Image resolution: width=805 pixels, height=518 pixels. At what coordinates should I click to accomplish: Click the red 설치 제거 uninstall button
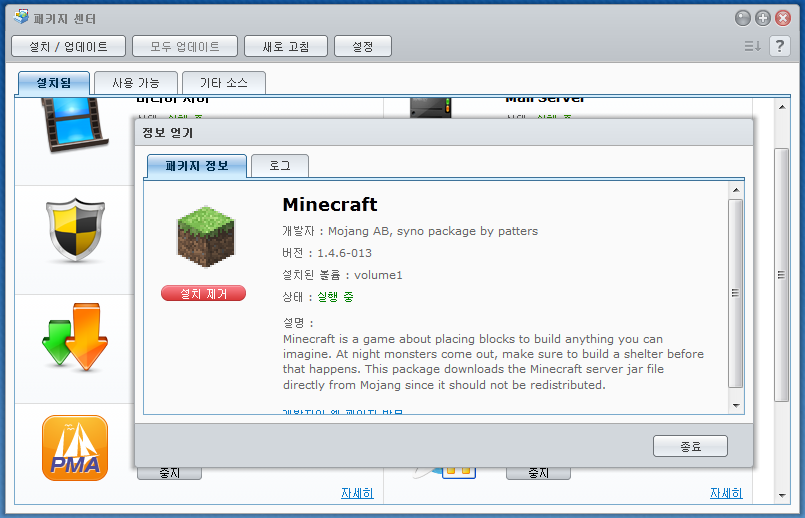[x=203, y=294]
